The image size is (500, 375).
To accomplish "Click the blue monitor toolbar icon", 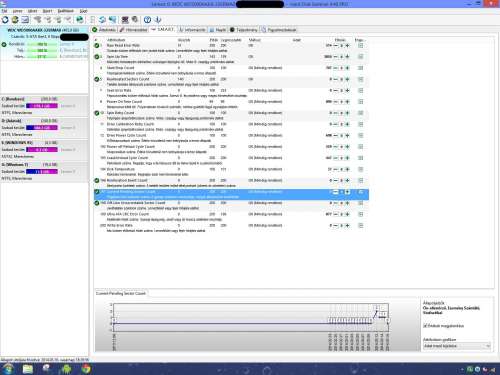I will click(x=113, y=20).
